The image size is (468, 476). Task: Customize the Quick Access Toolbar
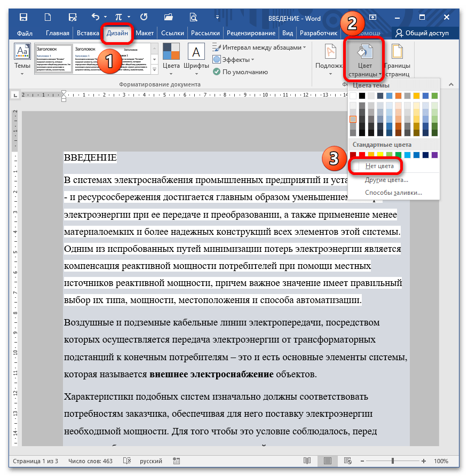[217, 17]
